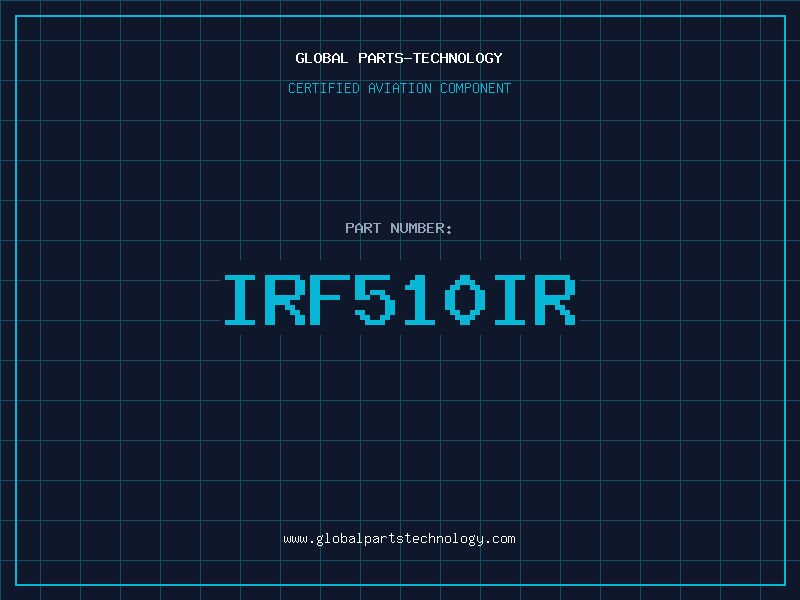This screenshot has height=600, width=800.
Task: Click the word CERTIFIED in the subtitle
Action: click(x=324, y=88)
